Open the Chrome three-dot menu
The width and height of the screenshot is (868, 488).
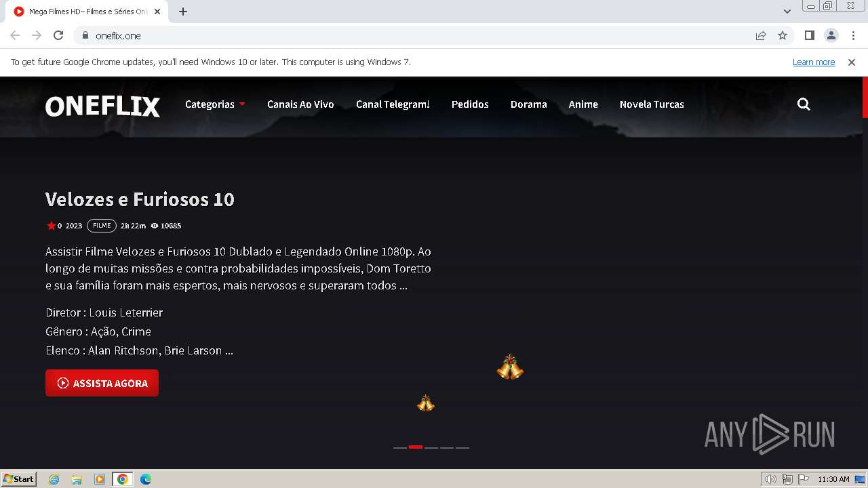click(x=852, y=35)
